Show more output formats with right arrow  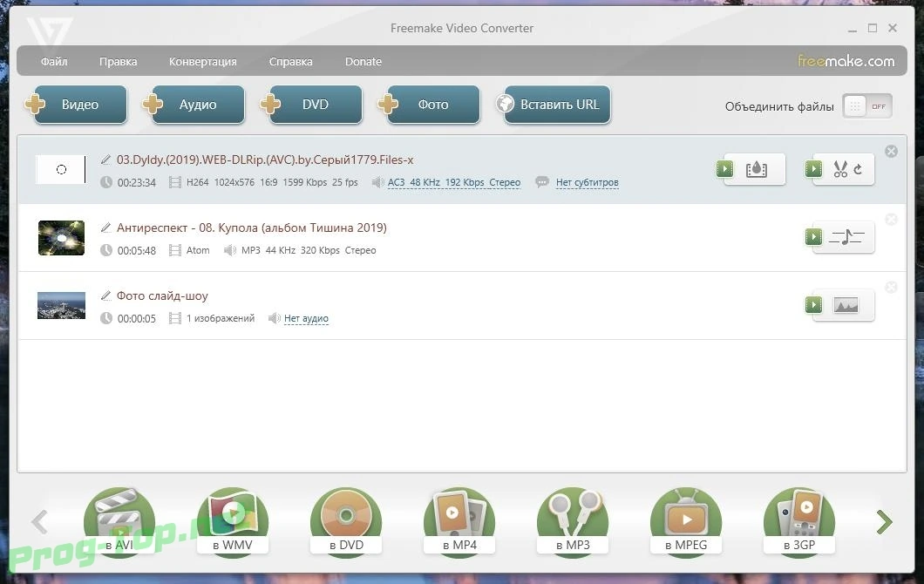point(885,521)
